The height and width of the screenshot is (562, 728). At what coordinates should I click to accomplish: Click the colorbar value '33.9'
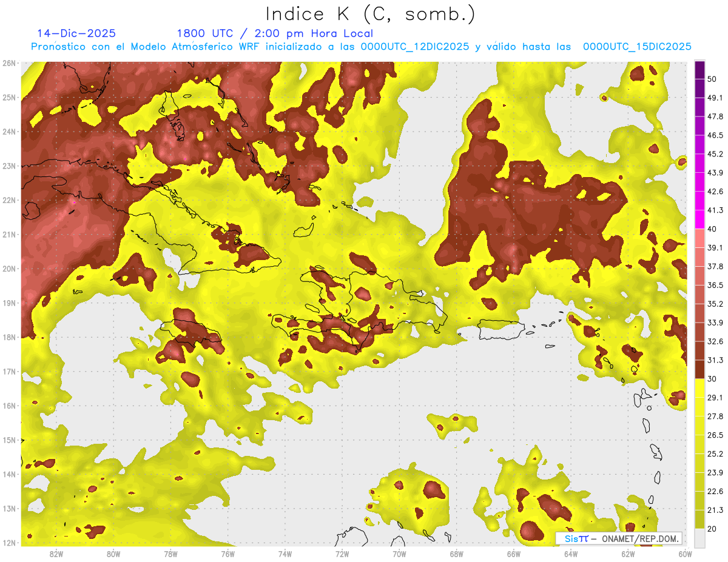(x=715, y=323)
